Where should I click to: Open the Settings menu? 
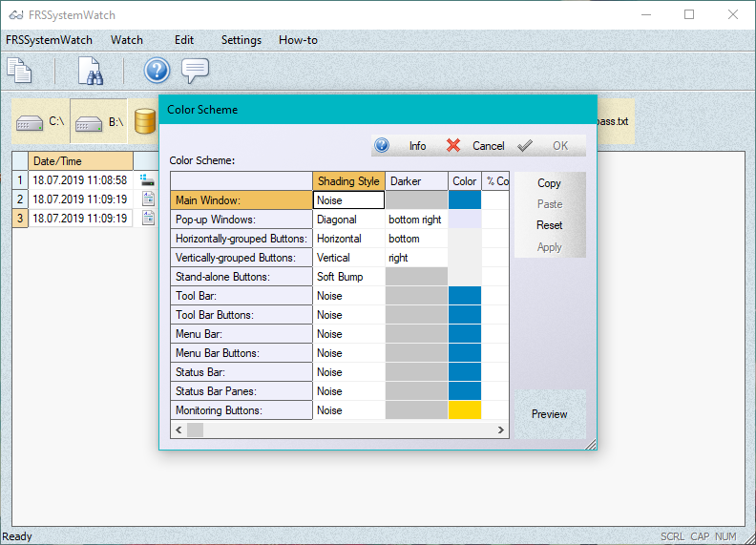(x=241, y=40)
